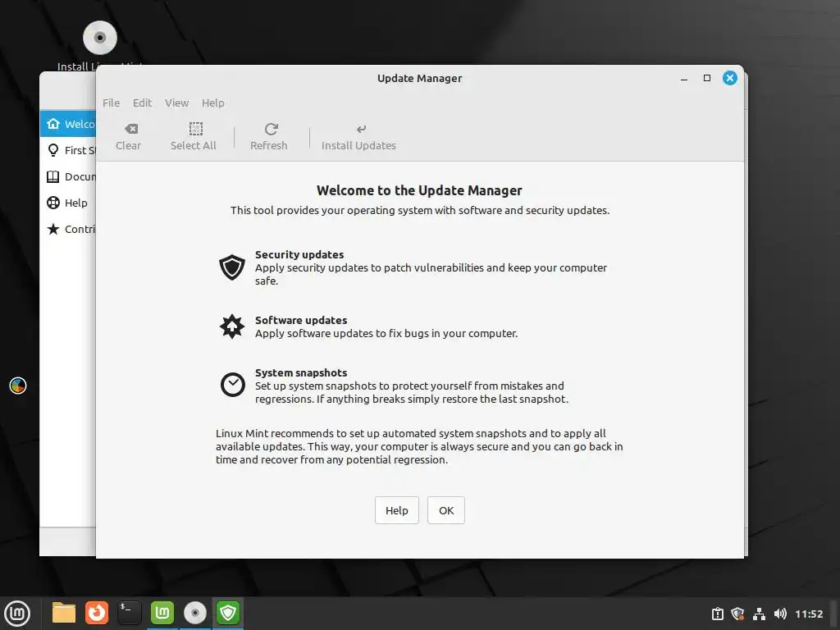Click the 11:52 clock in the panel
This screenshot has height=630, width=840.
(x=809, y=614)
